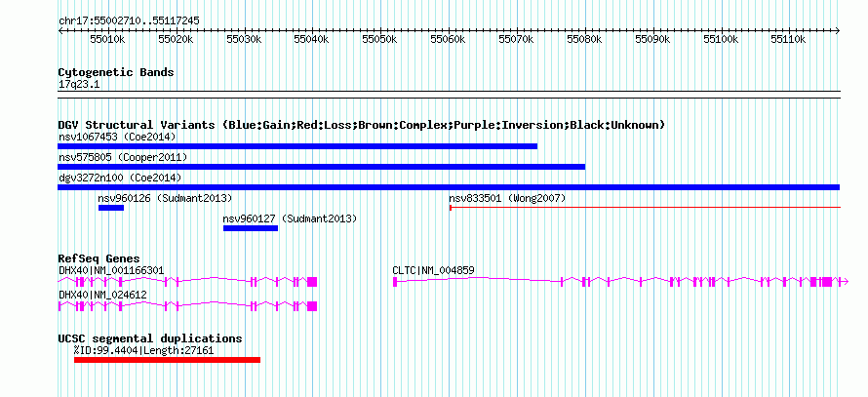Viewport: 868px width, 397px height.
Task: Click the DHX40|NM_001166301 gene label
Action: coord(111,270)
